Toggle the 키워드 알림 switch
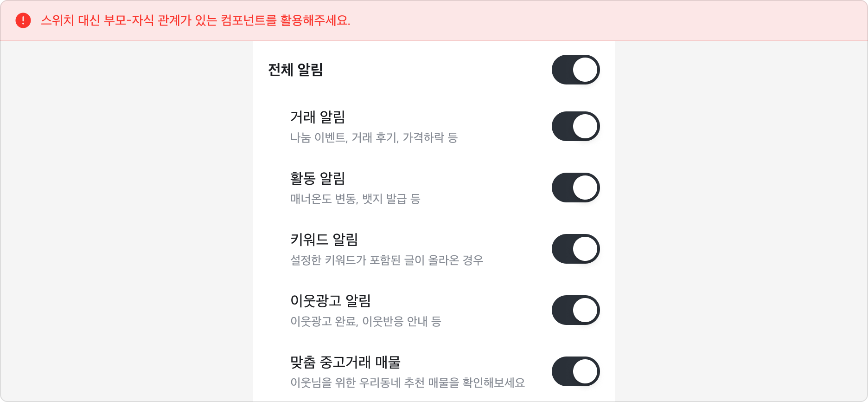This screenshot has height=402, width=868. coord(575,248)
